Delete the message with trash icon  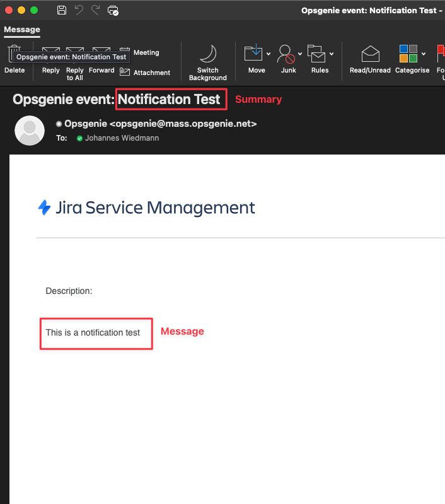pos(14,59)
